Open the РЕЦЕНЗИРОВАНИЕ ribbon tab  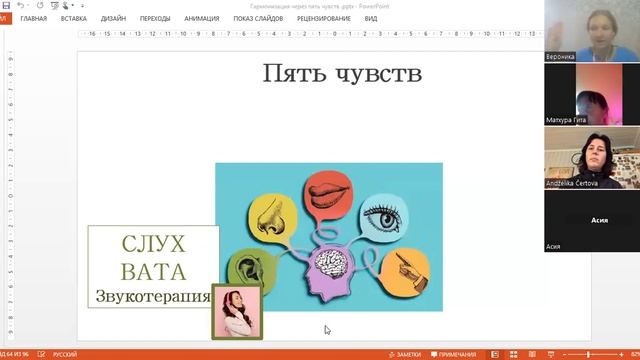point(324,19)
